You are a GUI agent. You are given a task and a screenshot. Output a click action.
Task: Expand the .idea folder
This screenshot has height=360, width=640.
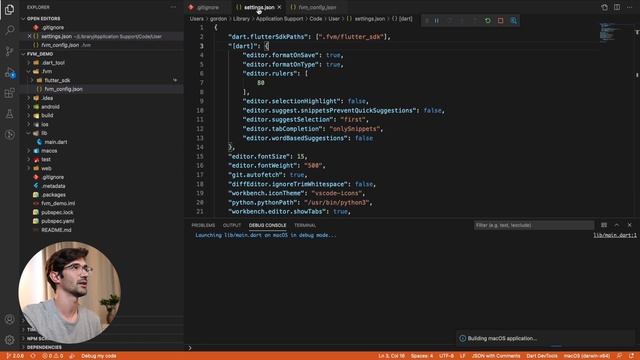(x=47, y=98)
